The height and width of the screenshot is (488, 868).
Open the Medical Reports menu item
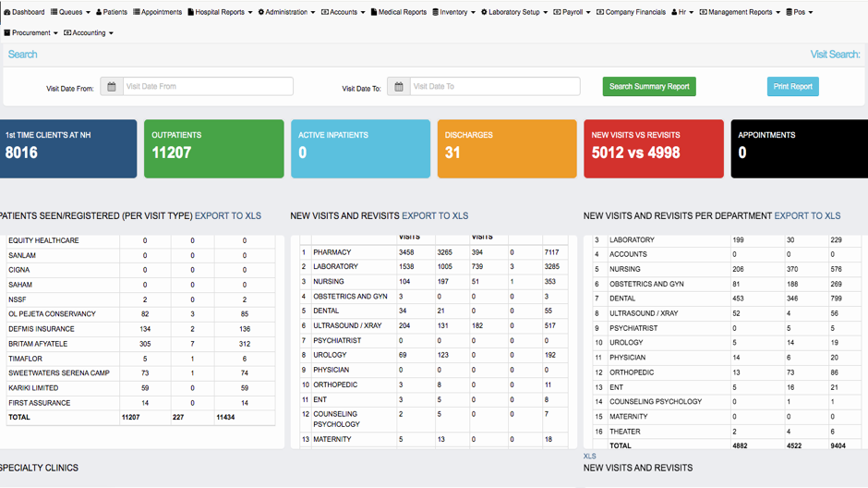click(399, 12)
